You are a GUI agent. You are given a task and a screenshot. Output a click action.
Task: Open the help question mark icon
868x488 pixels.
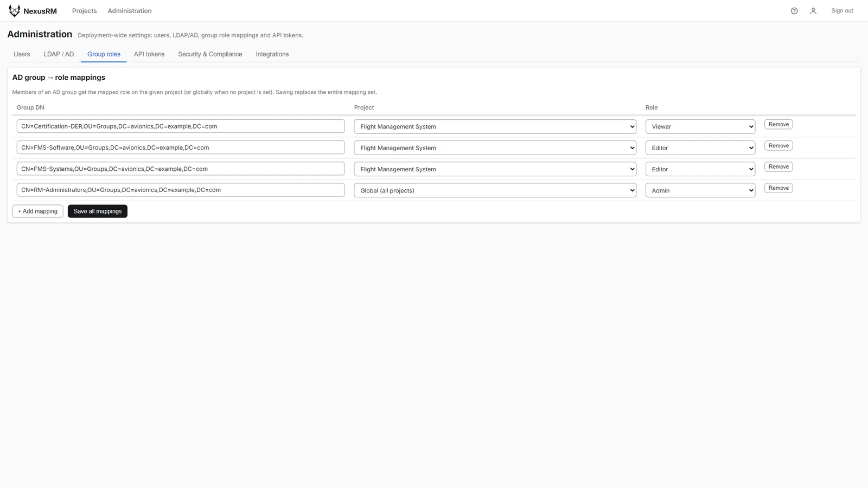[x=794, y=11]
